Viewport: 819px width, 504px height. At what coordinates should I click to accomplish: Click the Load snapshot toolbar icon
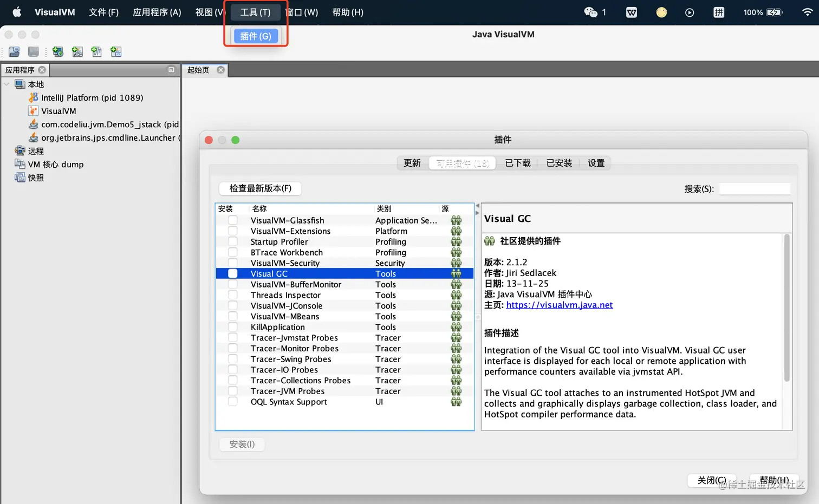(14, 52)
